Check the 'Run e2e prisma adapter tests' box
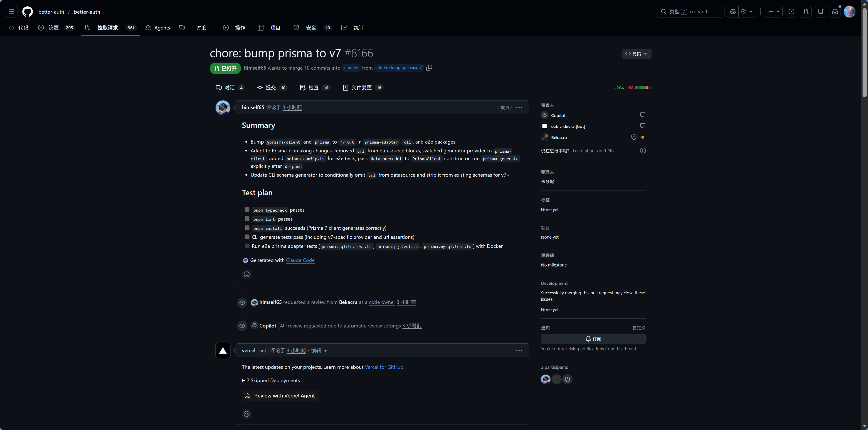This screenshot has width=868, height=430. 247,246
